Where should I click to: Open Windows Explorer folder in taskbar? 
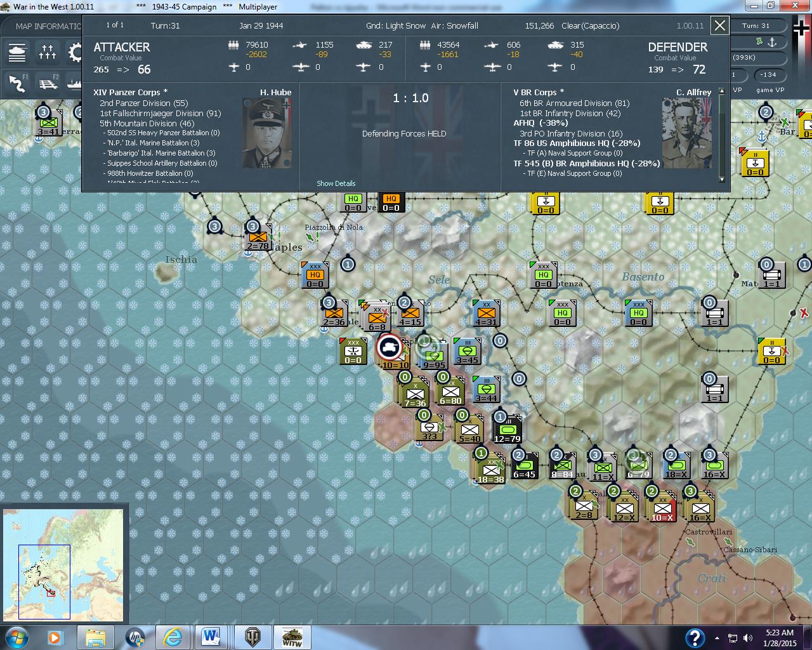click(x=95, y=637)
